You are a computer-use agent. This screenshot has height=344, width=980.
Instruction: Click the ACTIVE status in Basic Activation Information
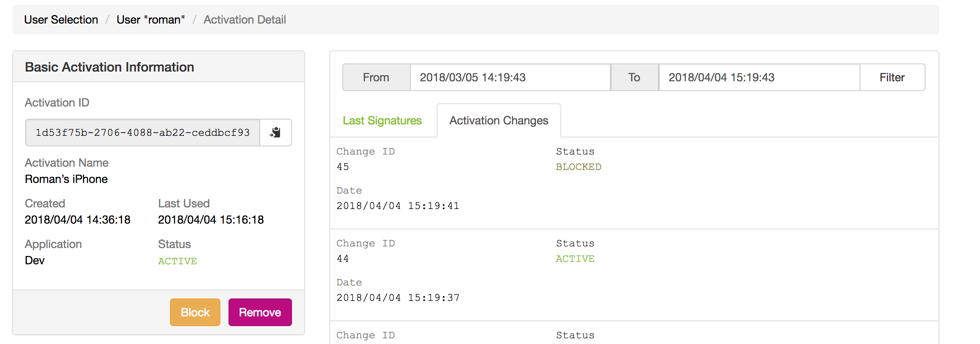pyautogui.click(x=177, y=261)
